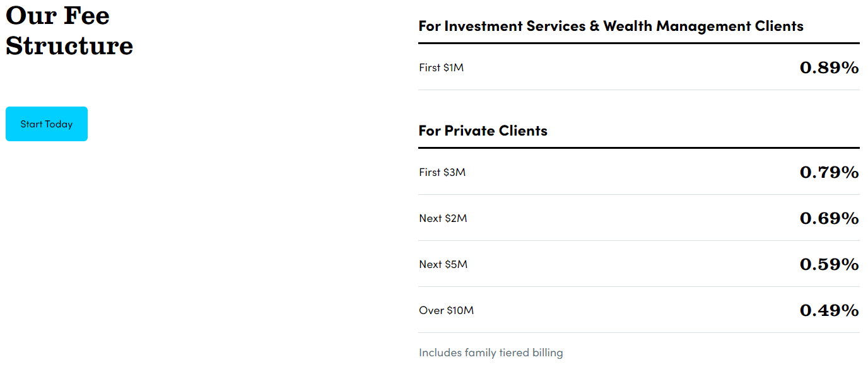Screen dimensions: 868x367
Task: Click the Our Fee Structure heading
Action: click(x=69, y=30)
